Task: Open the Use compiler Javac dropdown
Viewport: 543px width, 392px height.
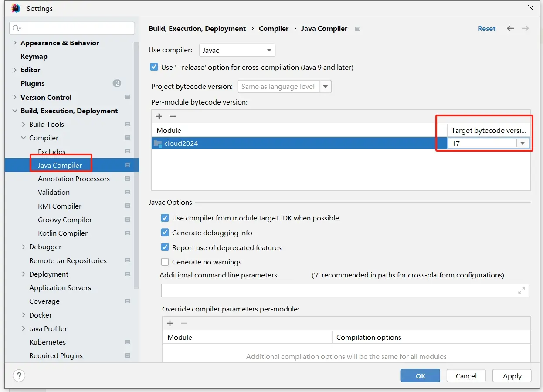Action: click(x=237, y=50)
